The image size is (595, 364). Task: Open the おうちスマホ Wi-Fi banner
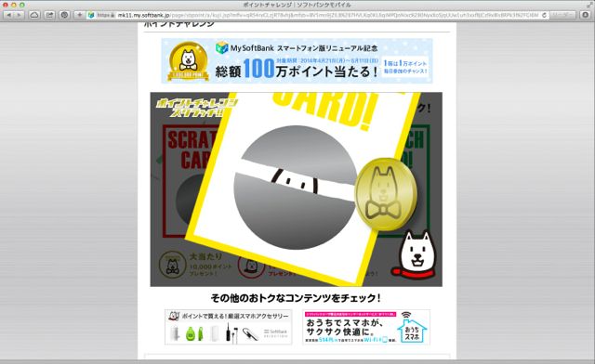tap(366, 327)
